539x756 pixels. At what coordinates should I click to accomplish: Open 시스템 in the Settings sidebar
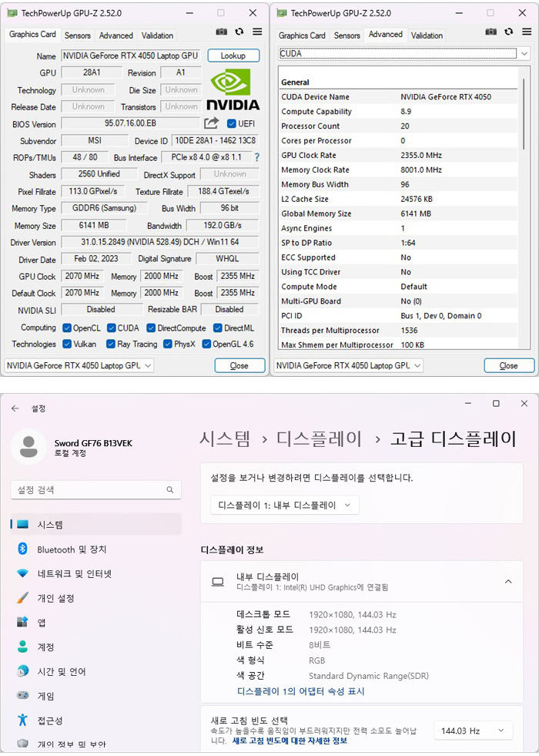click(x=95, y=524)
